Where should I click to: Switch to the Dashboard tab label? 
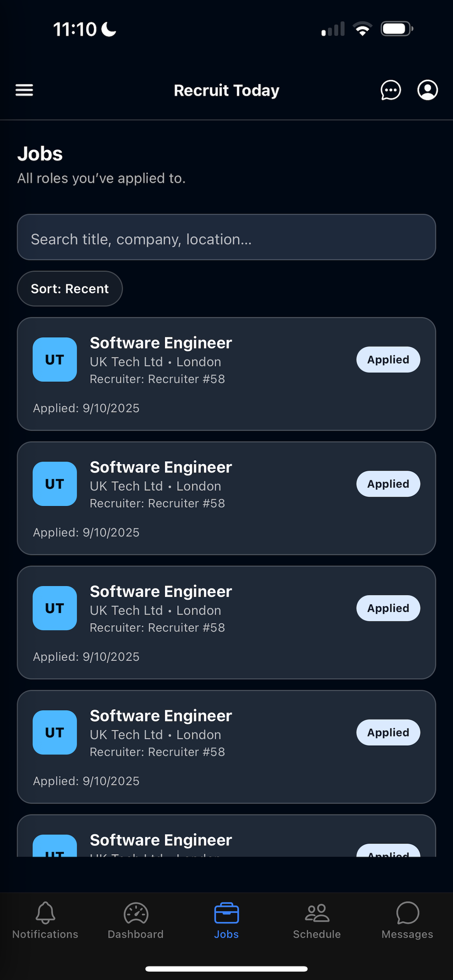pos(136,934)
